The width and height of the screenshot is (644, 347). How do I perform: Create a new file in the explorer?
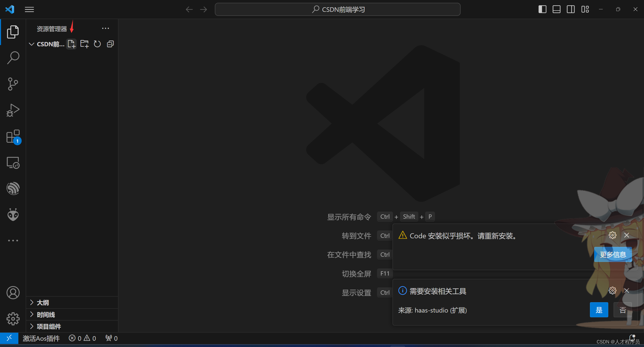coord(71,44)
